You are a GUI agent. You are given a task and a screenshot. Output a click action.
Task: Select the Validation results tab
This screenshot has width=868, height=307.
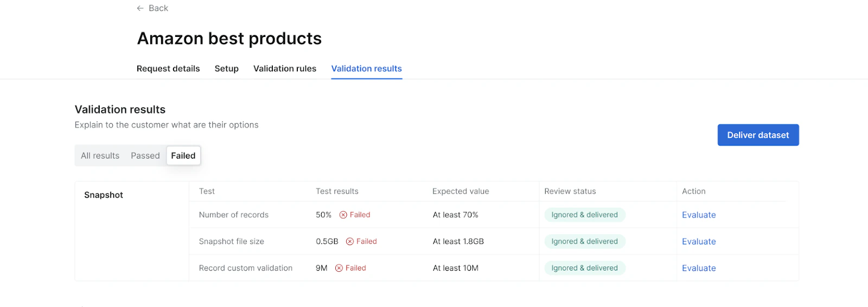[x=367, y=68]
